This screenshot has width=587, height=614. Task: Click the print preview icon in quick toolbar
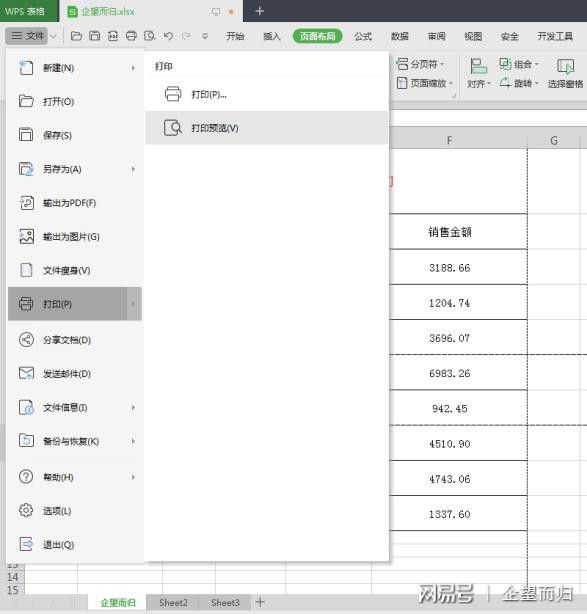coord(150,36)
